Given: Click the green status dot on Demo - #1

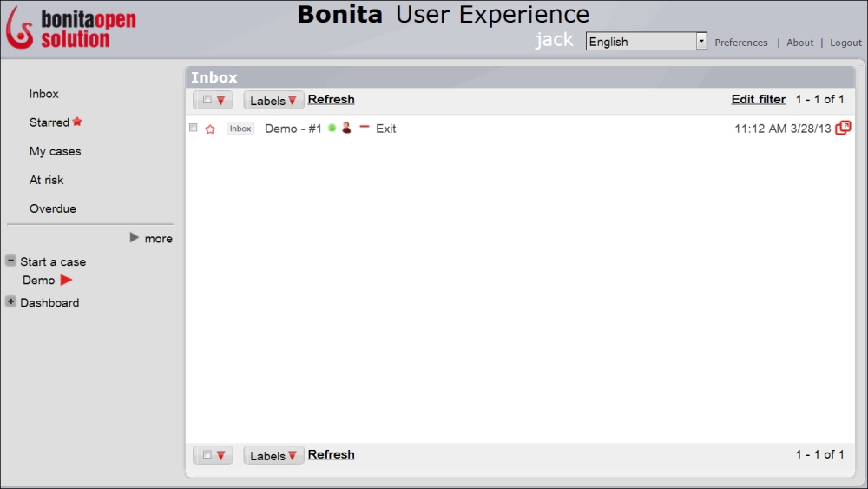Looking at the screenshot, I should click(x=332, y=128).
